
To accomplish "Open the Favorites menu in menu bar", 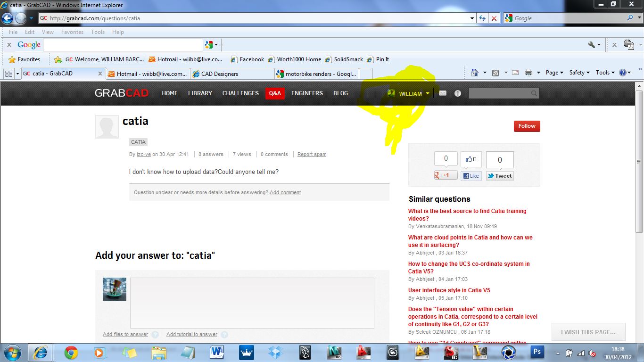I will tap(72, 32).
